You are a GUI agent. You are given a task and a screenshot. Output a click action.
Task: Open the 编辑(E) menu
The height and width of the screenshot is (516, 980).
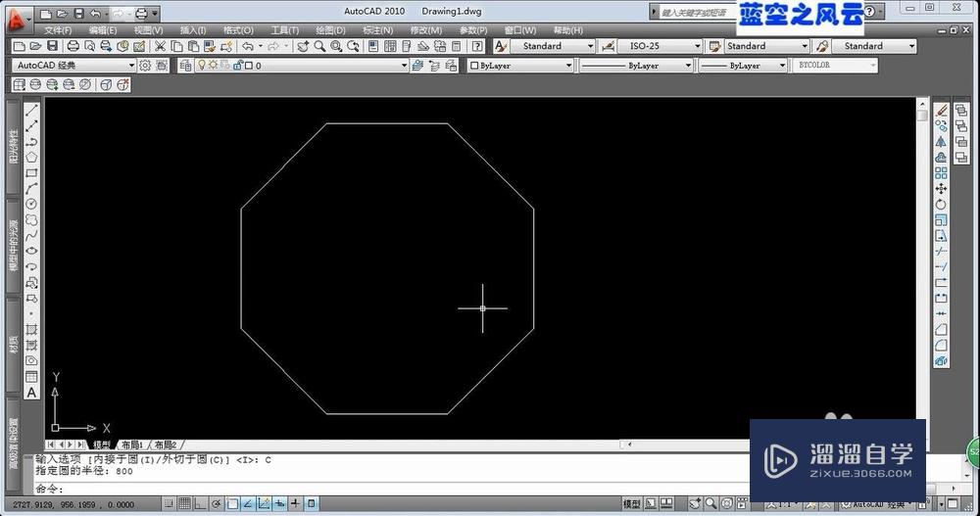103,30
